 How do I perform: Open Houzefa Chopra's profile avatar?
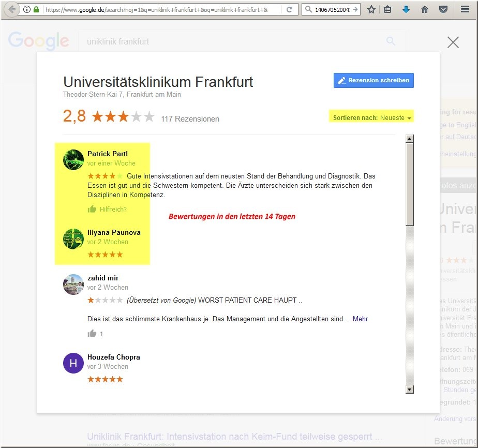pos(73,363)
